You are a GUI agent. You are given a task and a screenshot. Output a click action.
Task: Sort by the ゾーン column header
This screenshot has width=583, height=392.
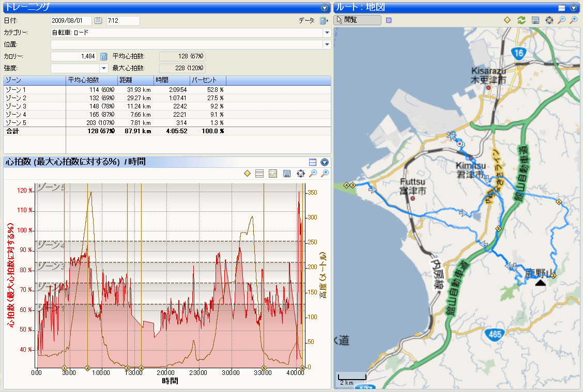(x=35, y=80)
